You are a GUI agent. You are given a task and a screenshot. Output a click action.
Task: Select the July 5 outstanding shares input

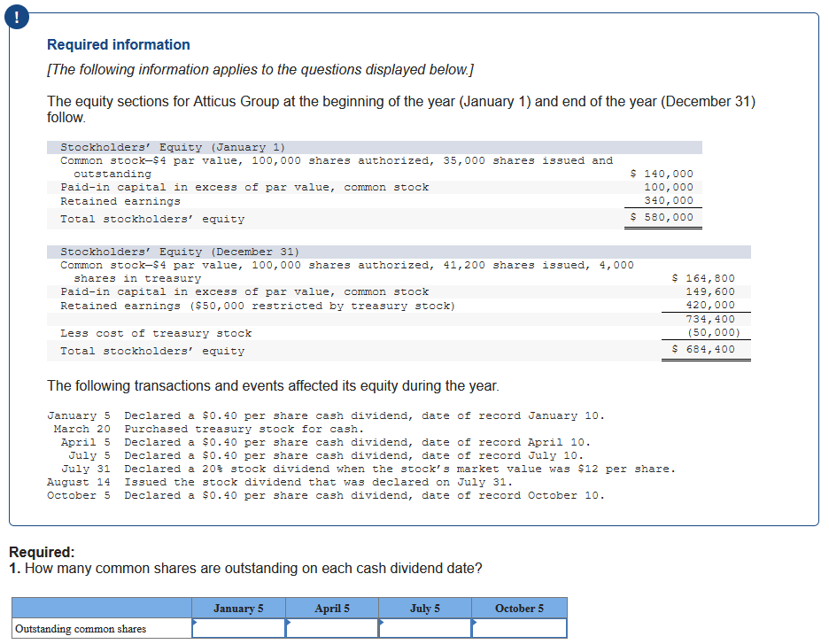(x=425, y=628)
